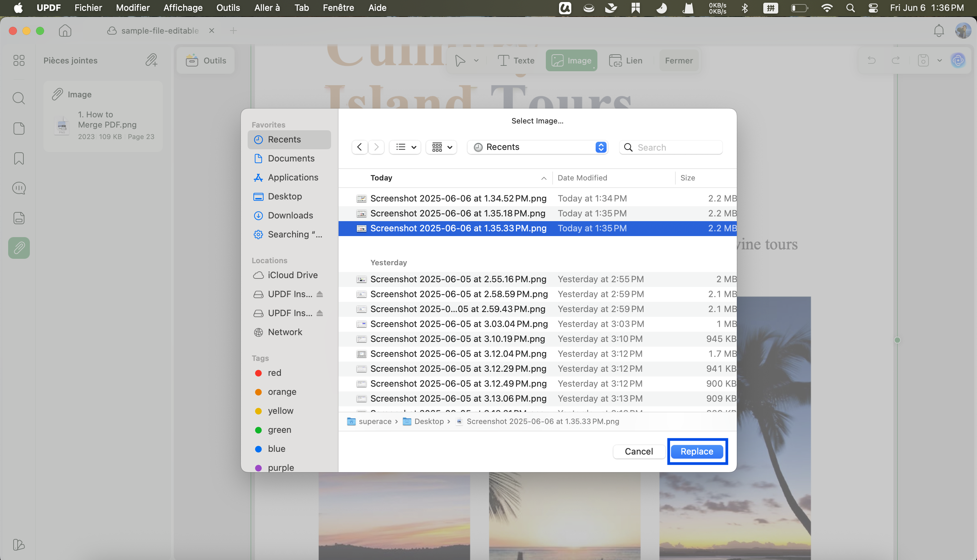The image size is (977, 560).
Task: Select the Image edit tool
Action: pos(571,60)
